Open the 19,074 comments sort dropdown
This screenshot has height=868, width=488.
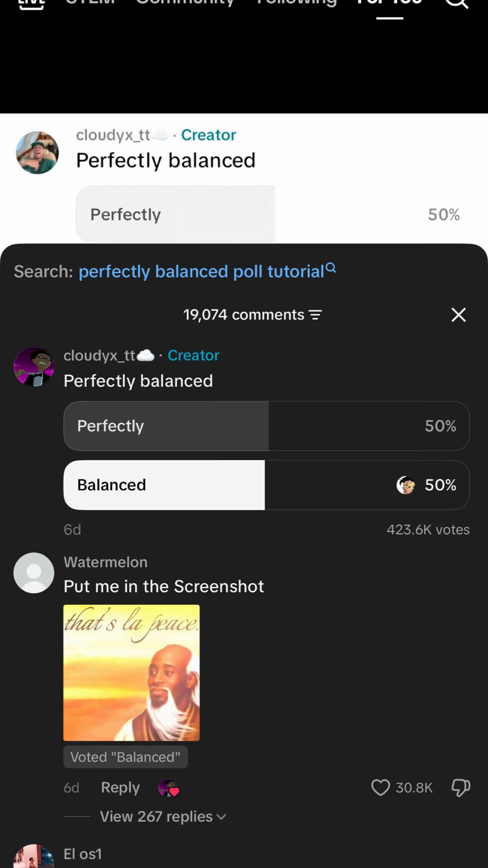252,315
